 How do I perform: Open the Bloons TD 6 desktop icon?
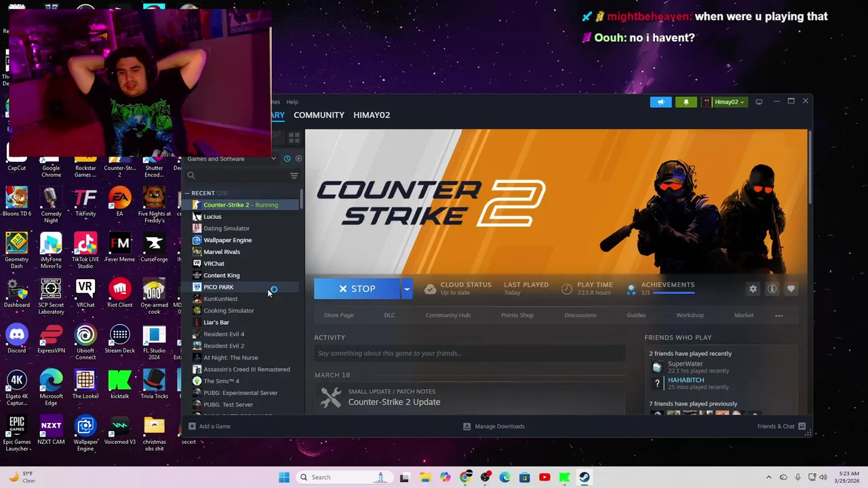click(x=17, y=201)
